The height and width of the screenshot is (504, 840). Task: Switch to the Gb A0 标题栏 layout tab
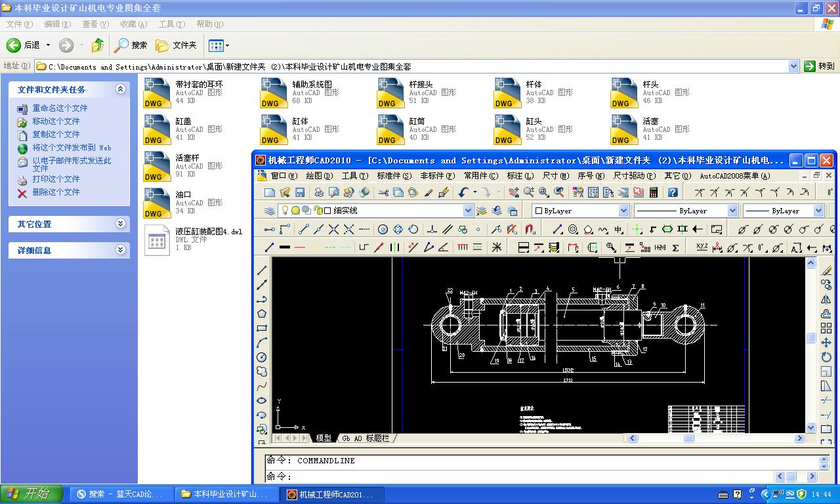click(x=366, y=438)
